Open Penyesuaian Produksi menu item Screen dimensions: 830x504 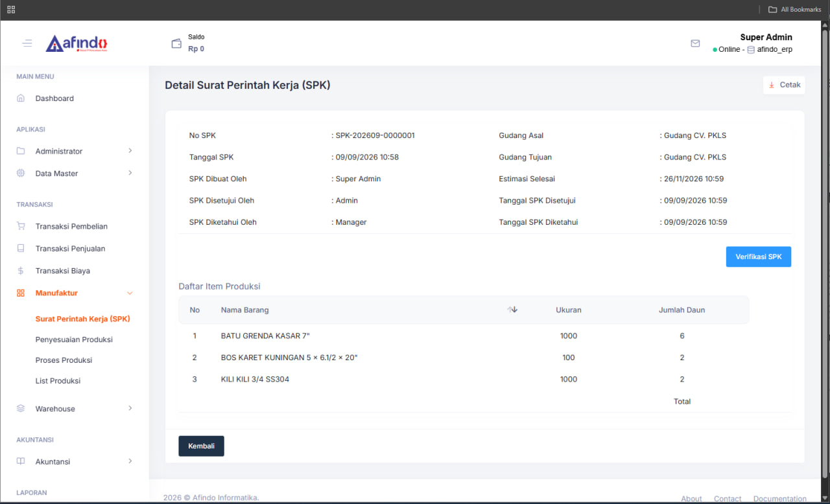pyautogui.click(x=74, y=339)
